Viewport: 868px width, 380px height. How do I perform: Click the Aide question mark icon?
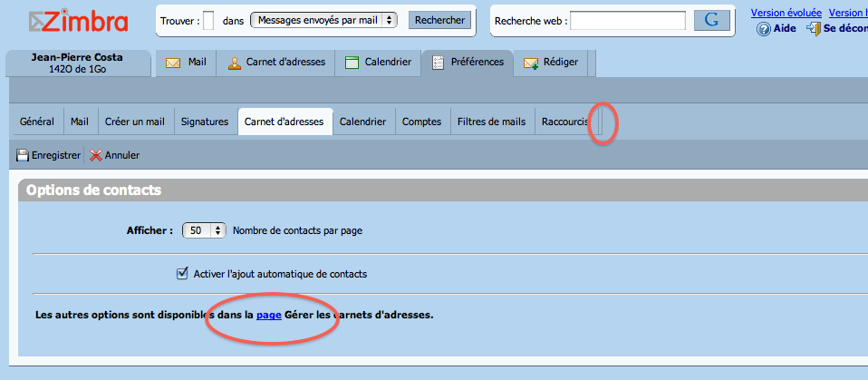click(764, 29)
